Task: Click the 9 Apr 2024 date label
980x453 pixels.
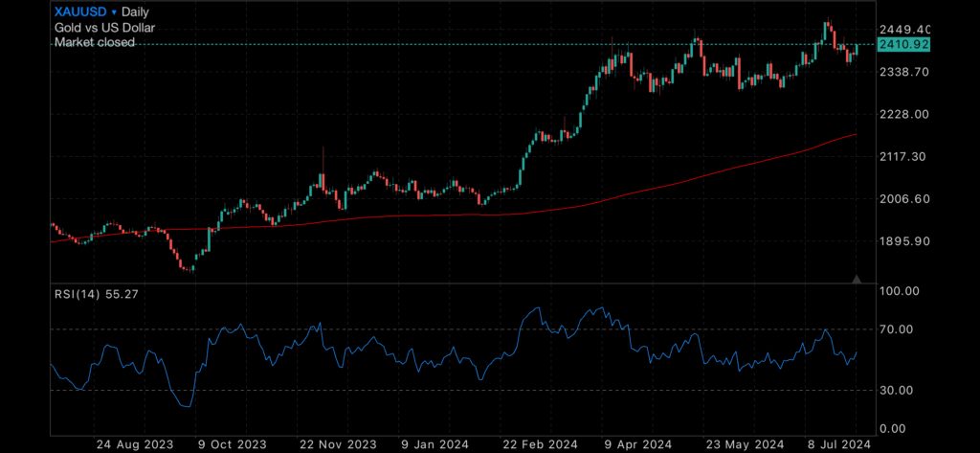Action: pyautogui.click(x=640, y=444)
